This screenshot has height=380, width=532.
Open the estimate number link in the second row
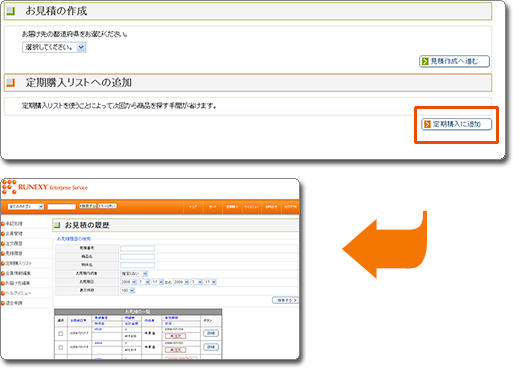pyautogui.click(x=98, y=343)
